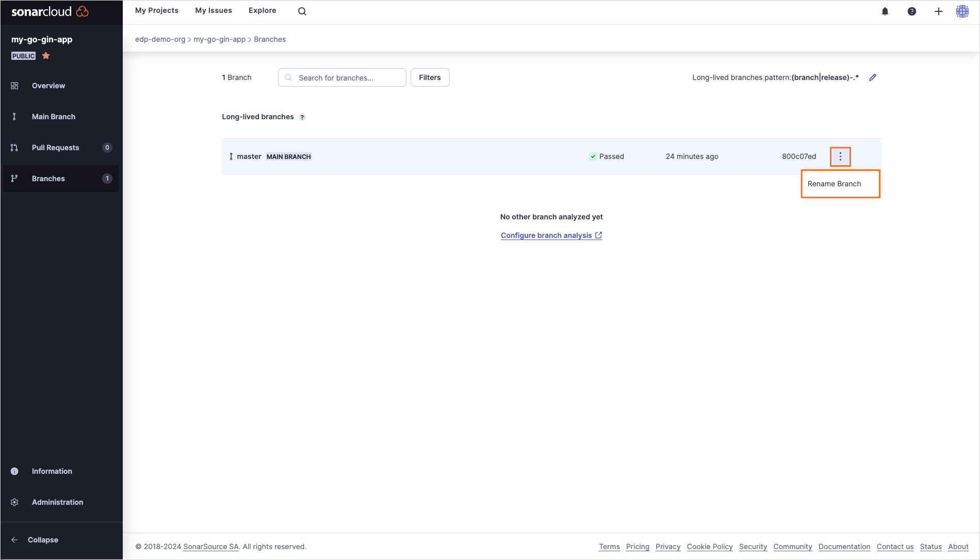Click the Search for branches input field
This screenshot has width=980, height=560.
(341, 77)
